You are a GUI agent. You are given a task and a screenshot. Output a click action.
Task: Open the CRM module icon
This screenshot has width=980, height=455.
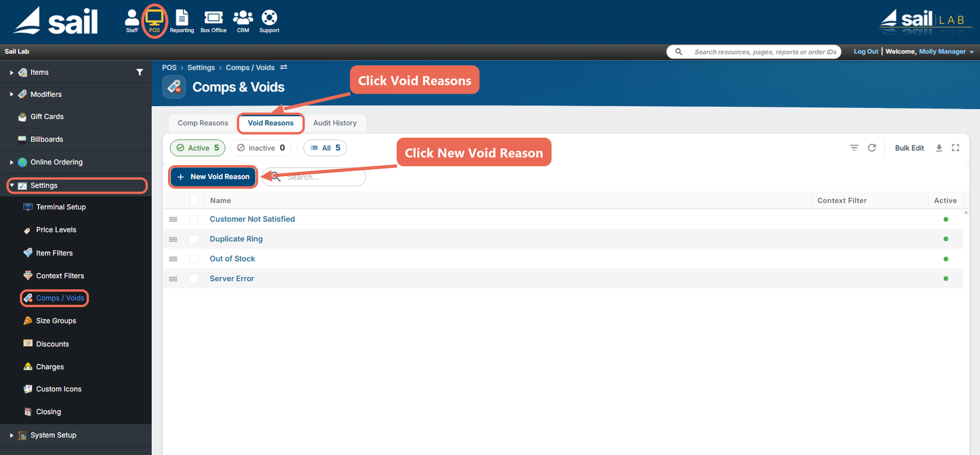click(x=243, y=21)
